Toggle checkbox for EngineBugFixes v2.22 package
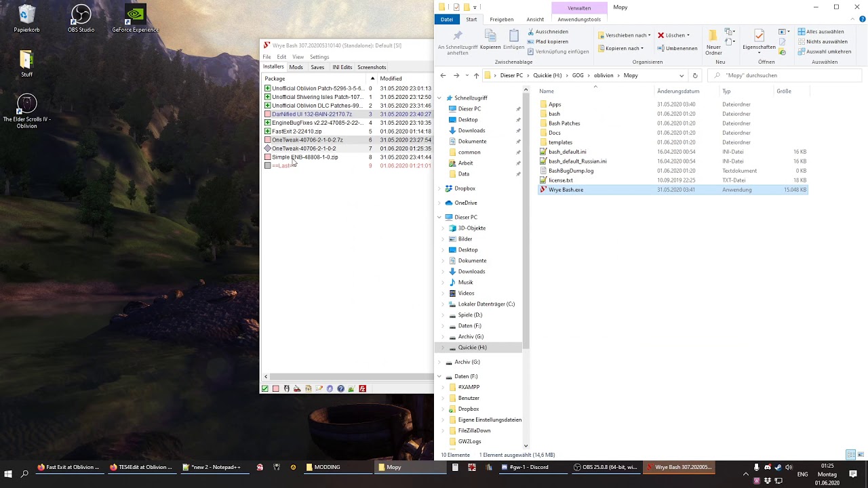Screen dimensions: 868x488 267,123
